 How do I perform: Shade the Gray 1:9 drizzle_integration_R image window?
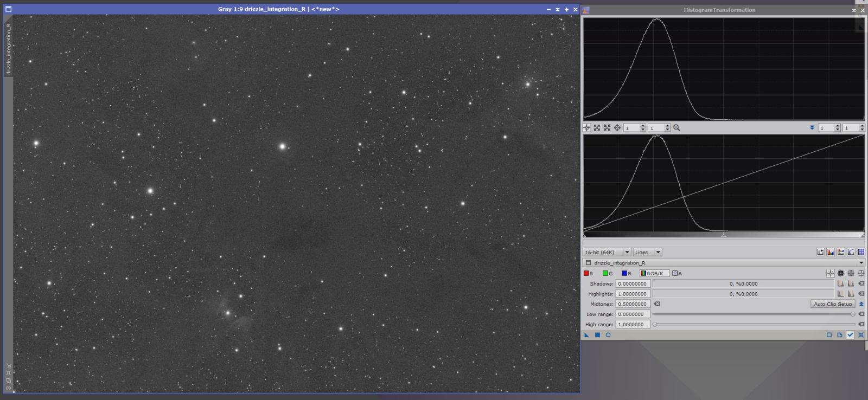(x=558, y=9)
